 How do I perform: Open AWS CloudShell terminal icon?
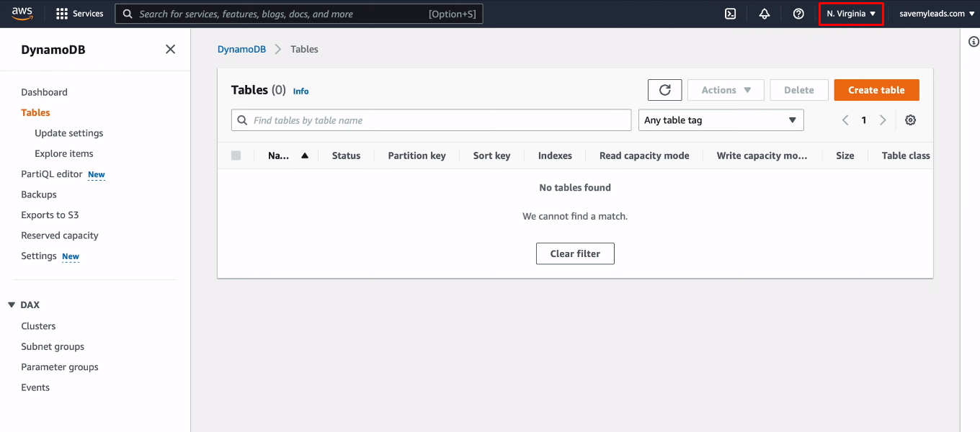pyautogui.click(x=730, y=14)
